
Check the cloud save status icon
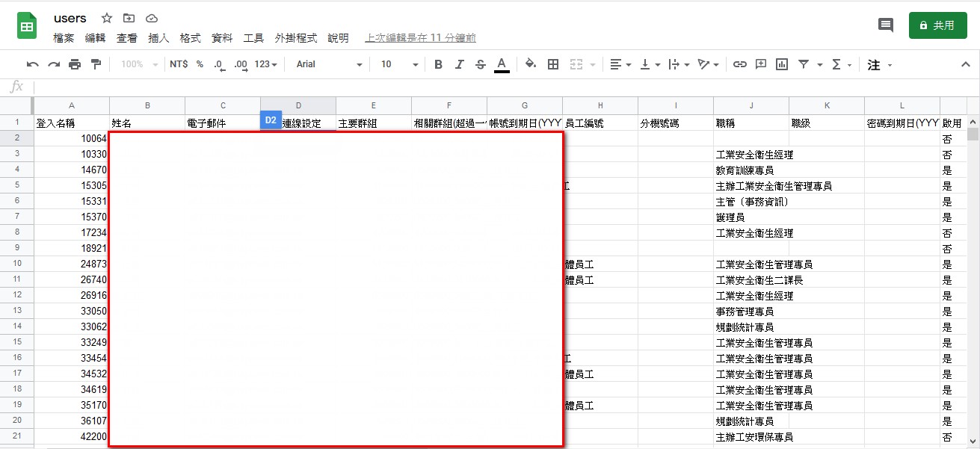click(x=152, y=18)
